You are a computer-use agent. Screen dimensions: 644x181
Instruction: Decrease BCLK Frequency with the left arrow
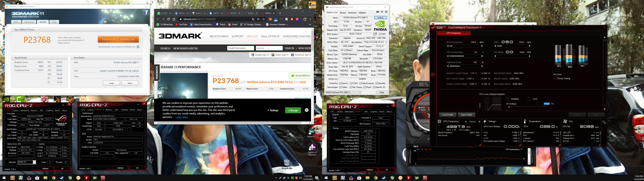[448, 46]
